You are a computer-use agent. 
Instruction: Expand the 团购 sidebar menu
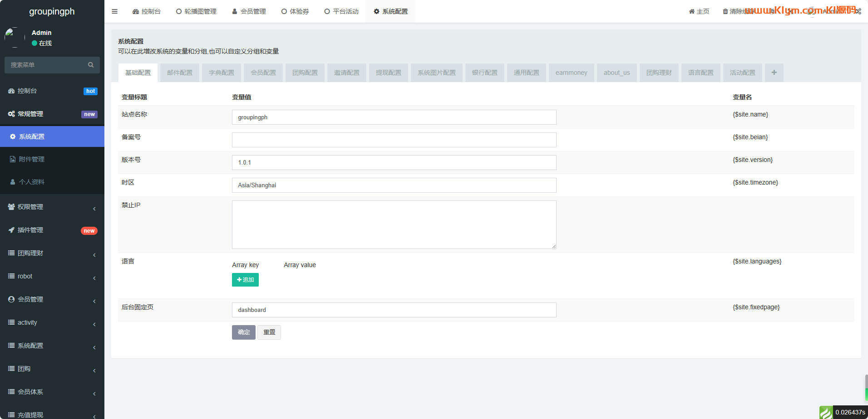[x=52, y=369]
